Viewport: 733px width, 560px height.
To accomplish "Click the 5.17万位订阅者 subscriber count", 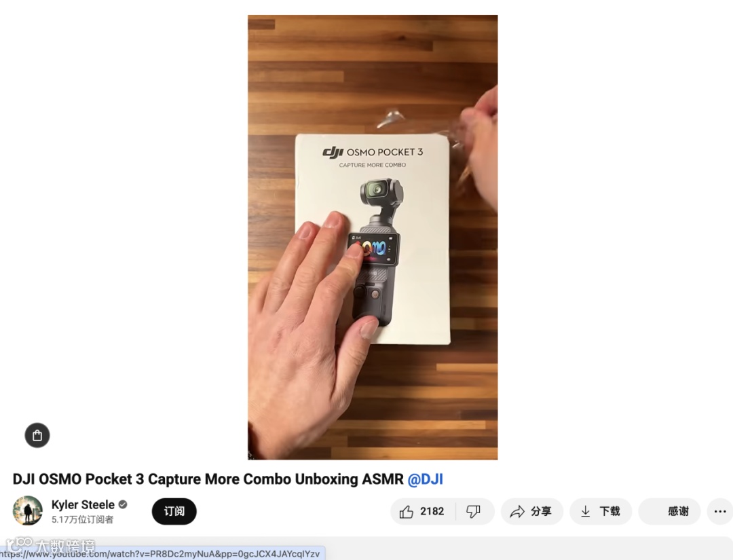I will click(82, 519).
